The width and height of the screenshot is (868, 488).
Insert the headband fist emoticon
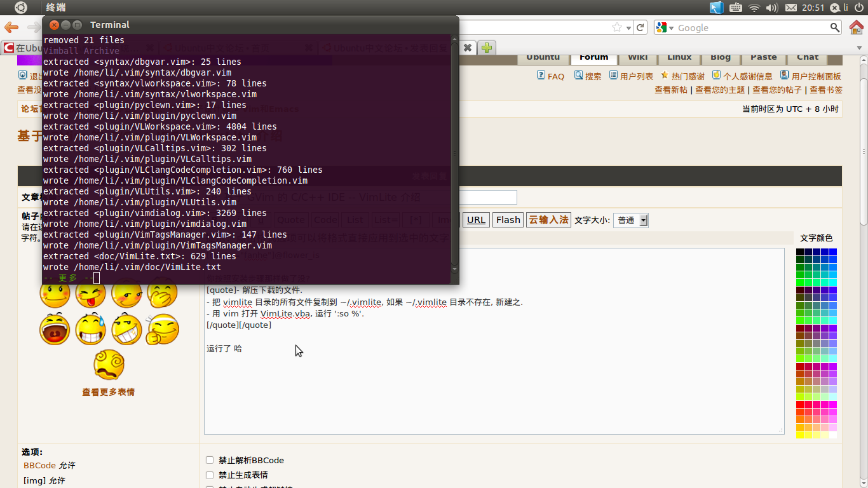pos(163,329)
